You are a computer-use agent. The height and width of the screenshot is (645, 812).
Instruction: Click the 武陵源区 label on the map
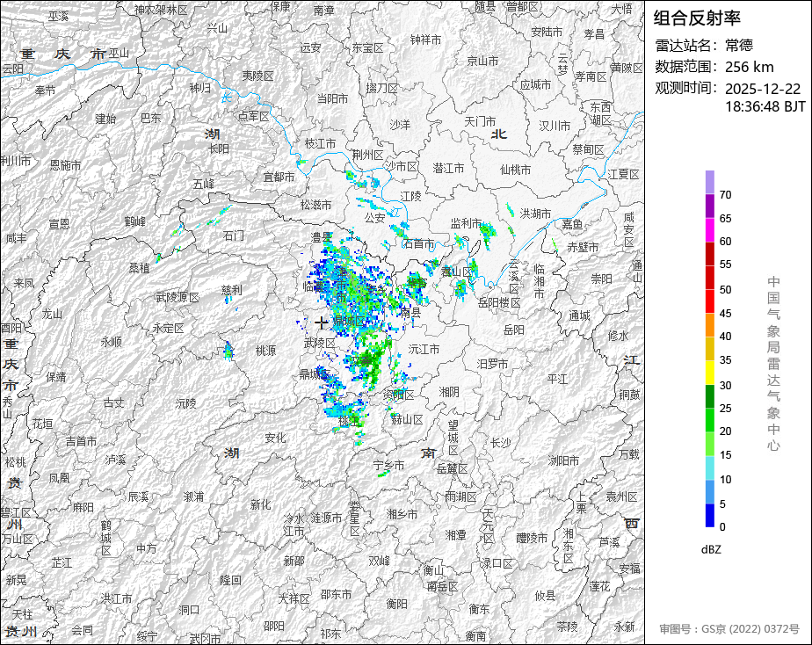178,298
